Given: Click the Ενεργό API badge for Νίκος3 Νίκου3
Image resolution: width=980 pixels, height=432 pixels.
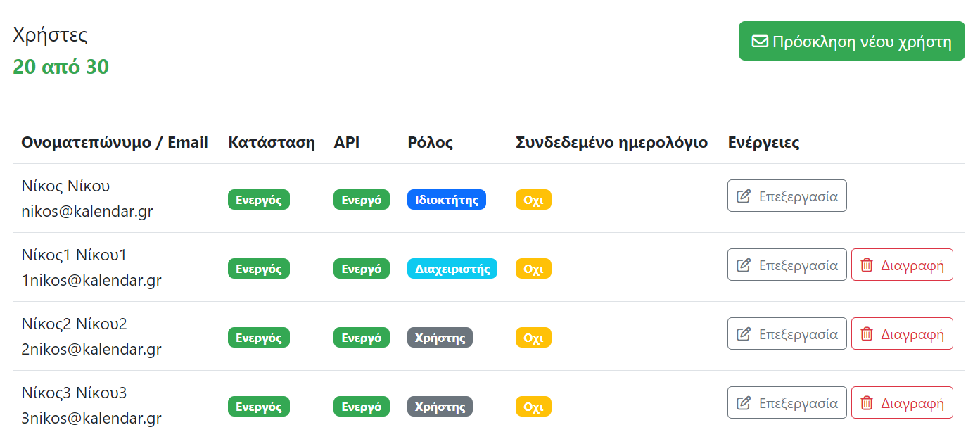Looking at the screenshot, I should tap(362, 407).
